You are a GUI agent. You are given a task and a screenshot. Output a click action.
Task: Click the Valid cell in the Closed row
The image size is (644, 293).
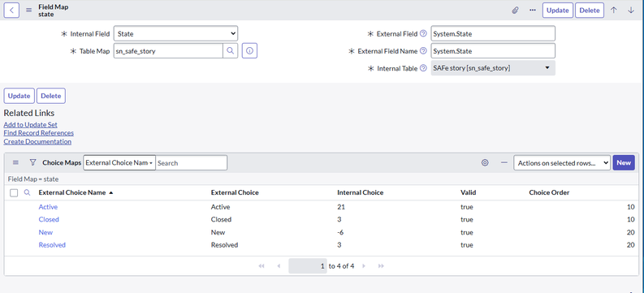pyautogui.click(x=467, y=219)
